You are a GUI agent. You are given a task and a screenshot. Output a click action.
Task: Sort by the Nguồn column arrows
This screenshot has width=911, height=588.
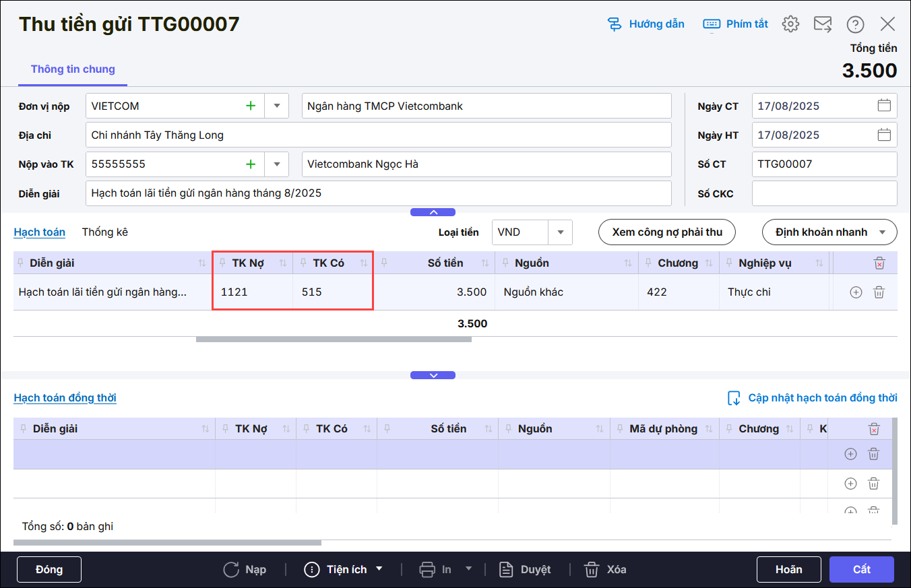tap(628, 263)
